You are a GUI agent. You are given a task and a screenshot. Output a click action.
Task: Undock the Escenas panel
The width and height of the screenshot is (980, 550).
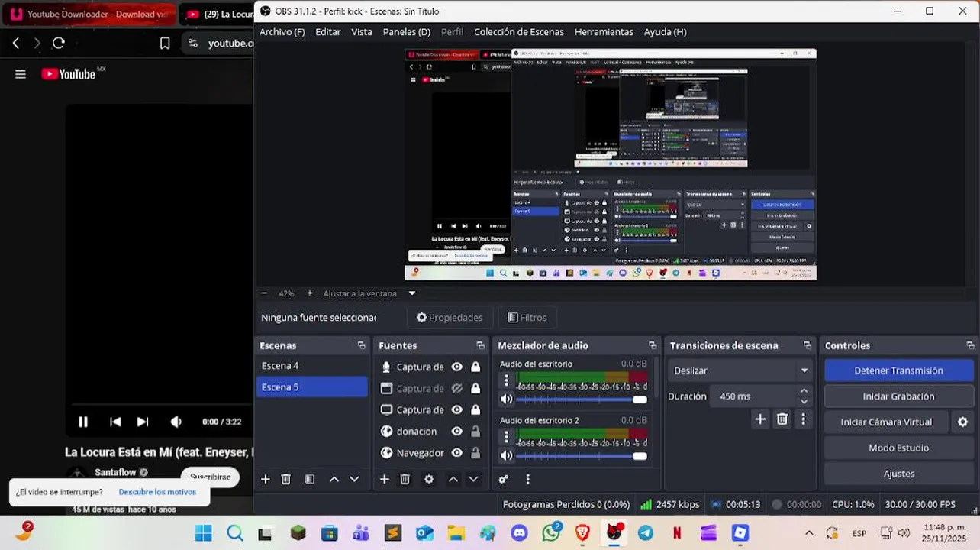pyautogui.click(x=361, y=345)
